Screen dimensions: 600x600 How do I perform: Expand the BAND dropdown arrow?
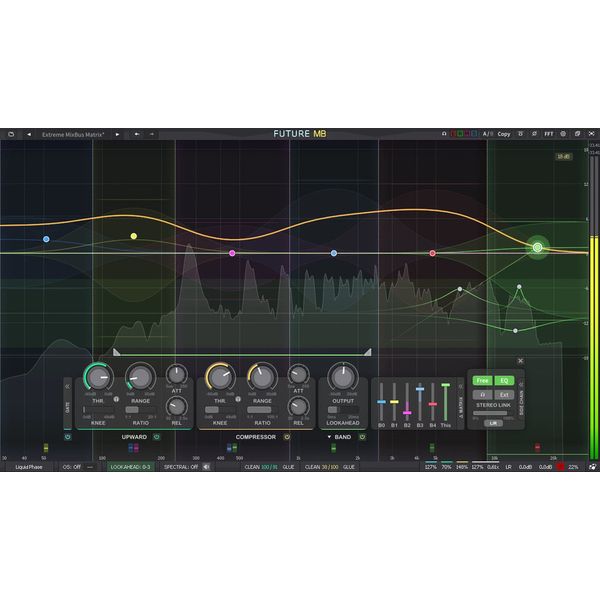click(x=329, y=437)
